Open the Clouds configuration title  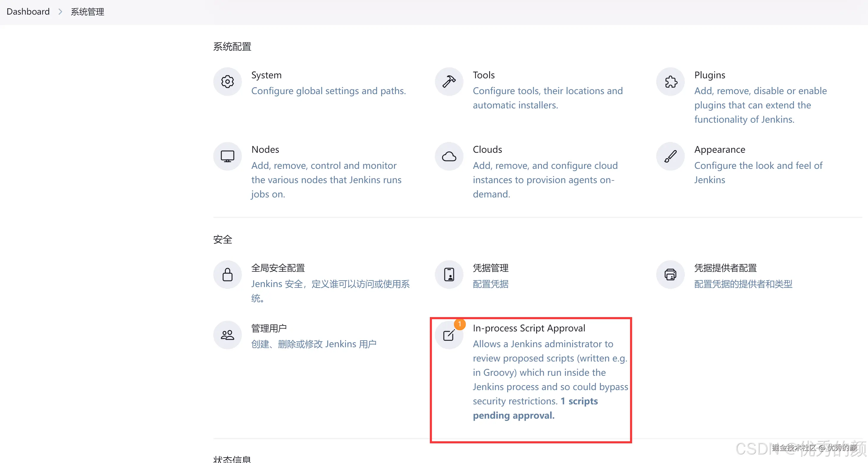point(487,149)
